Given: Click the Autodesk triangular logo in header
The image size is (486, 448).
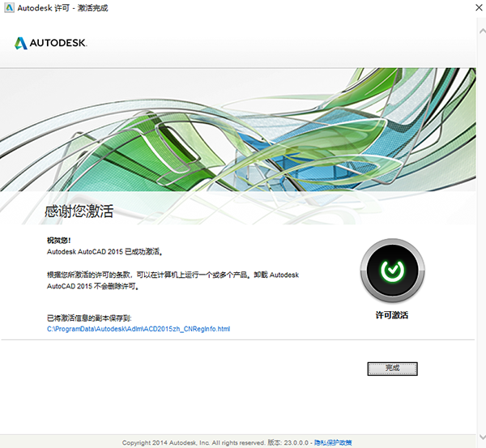Looking at the screenshot, I should [x=21, y=43].
